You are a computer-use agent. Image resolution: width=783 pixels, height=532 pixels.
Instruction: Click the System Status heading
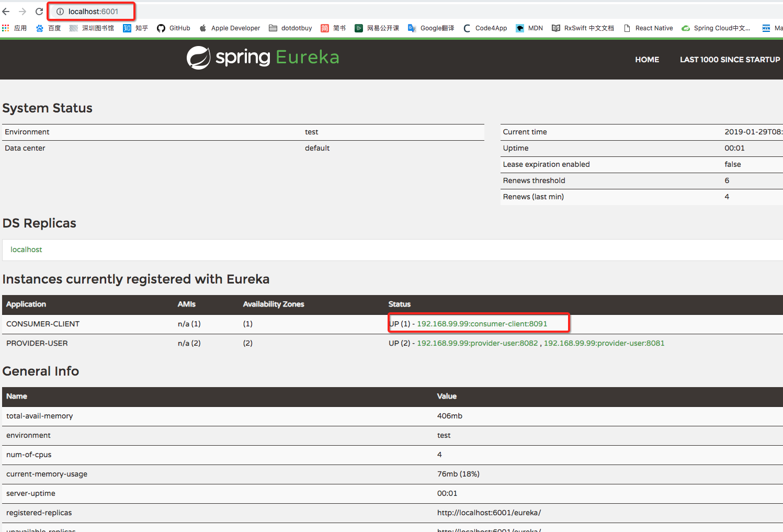(48, 108)
